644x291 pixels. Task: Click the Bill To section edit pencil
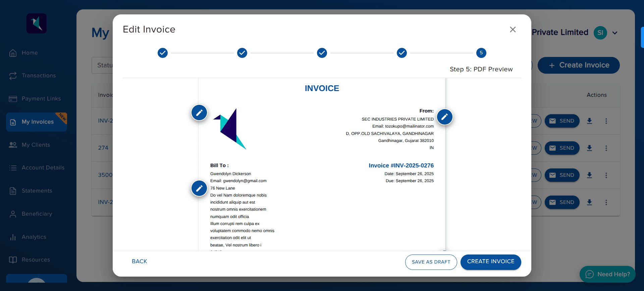click(199, 188)
